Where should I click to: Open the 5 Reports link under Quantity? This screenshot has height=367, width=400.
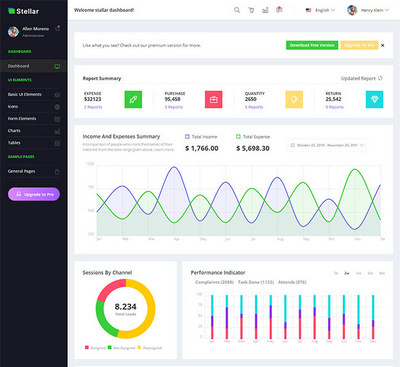click(254, 107)
